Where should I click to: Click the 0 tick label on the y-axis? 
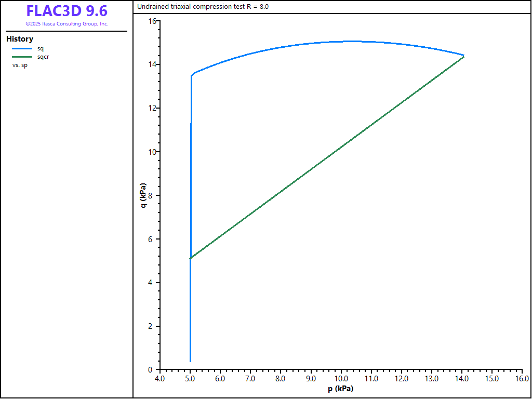click(x=150, y=370)
